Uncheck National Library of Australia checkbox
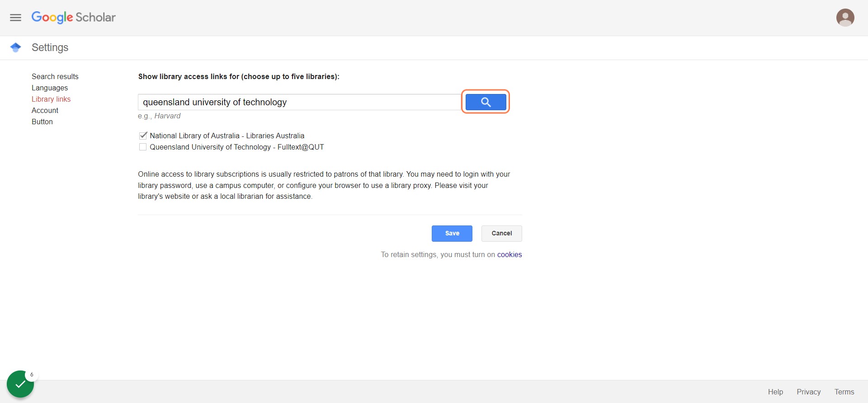 click(x=143, y=136)
